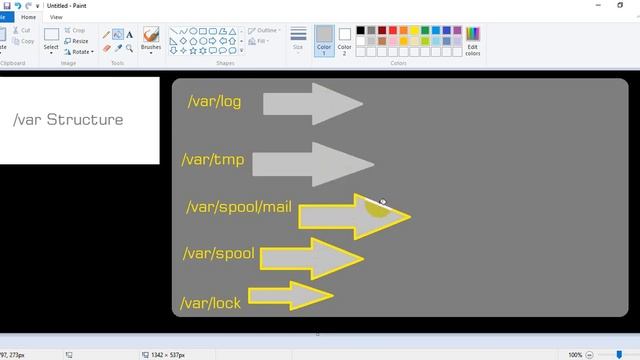The width and height of the screenshot is (640, 360).
Task: Choose the Down arrow shape
Action: coord(173,51)
